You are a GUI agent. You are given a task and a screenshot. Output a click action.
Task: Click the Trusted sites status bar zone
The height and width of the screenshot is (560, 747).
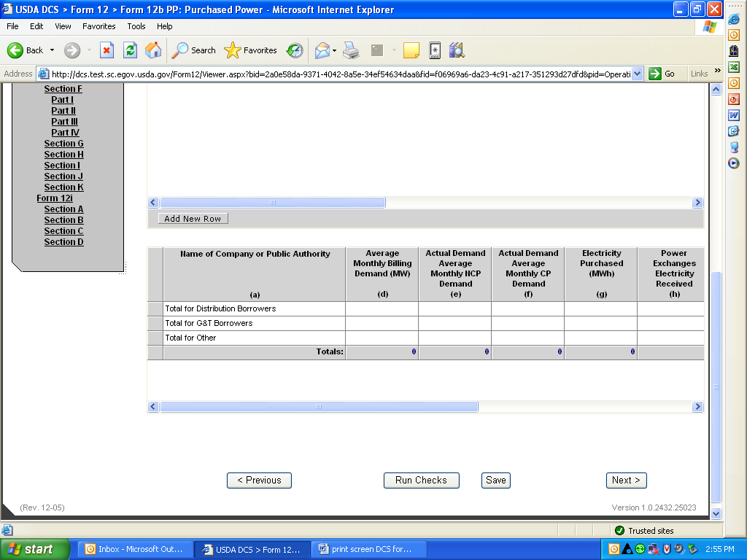[645, 531]
